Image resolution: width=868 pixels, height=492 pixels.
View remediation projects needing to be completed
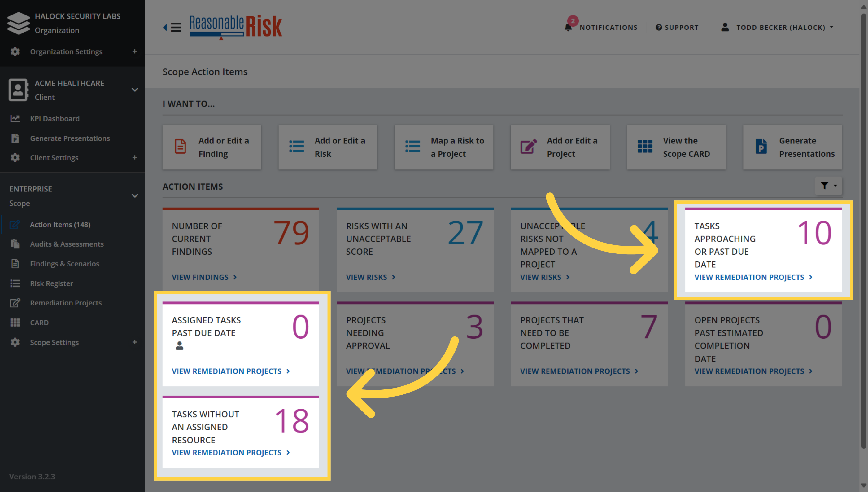click(x=579, y=371)
